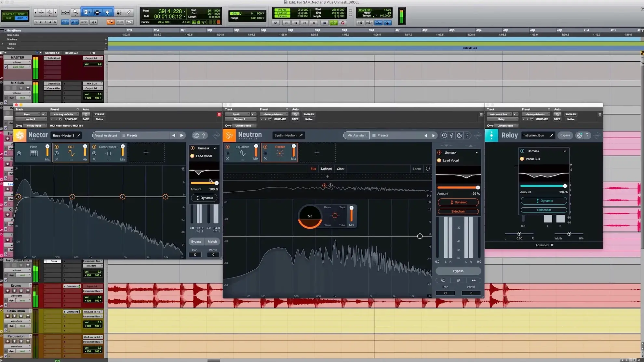Adjust Relay Width slider handle
This screenshot has width=644, height=362.
click(x=569, y=234)
